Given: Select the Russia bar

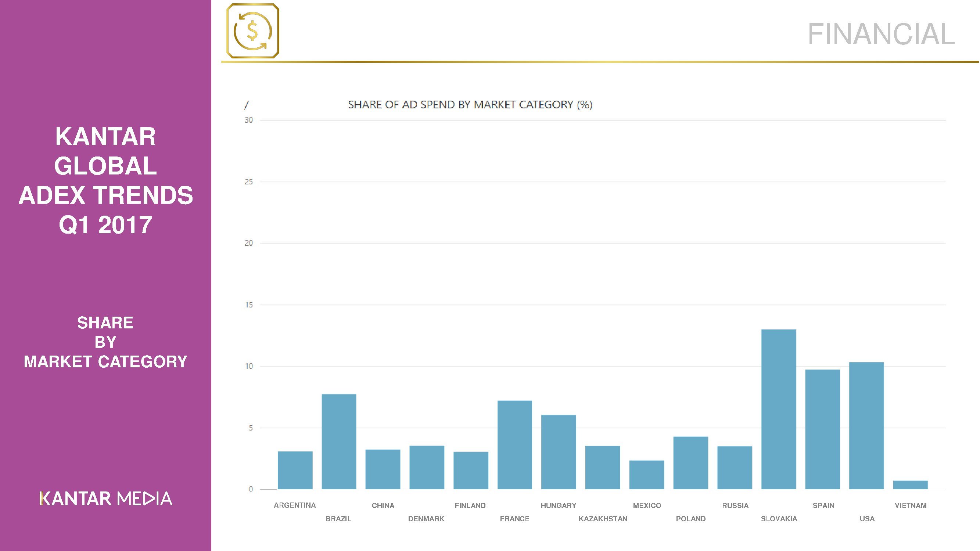Looking at the screenshot, I should tap(735, 467).
